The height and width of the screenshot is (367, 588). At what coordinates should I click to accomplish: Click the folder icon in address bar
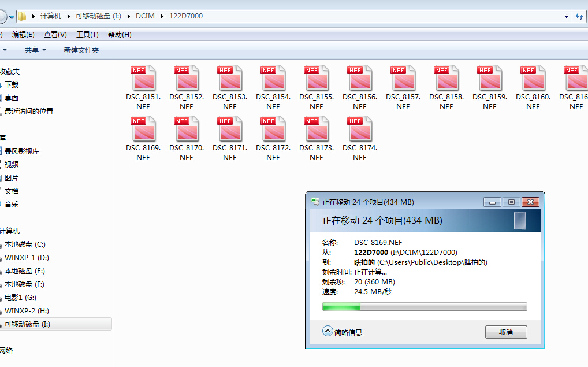click(x=22, y=16)
